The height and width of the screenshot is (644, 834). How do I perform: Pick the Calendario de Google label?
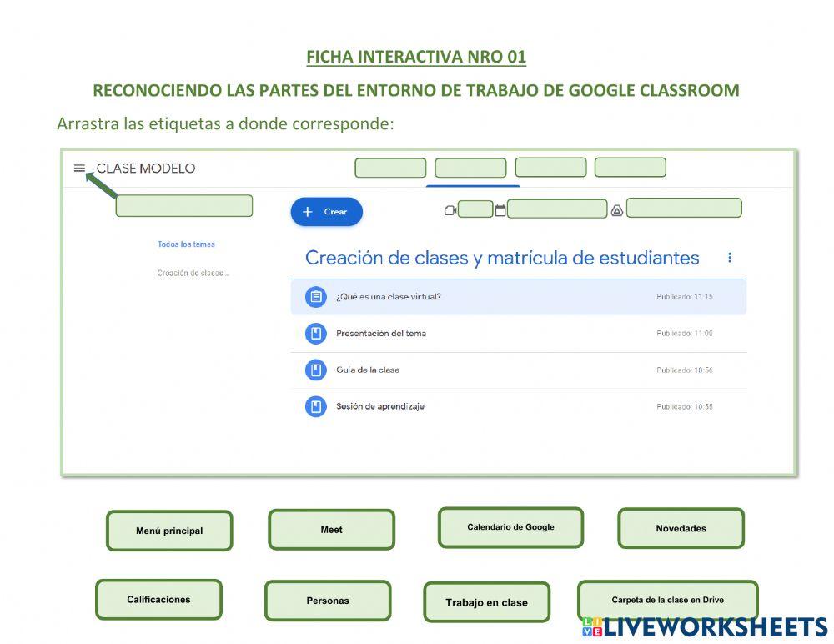coord(510,527)
